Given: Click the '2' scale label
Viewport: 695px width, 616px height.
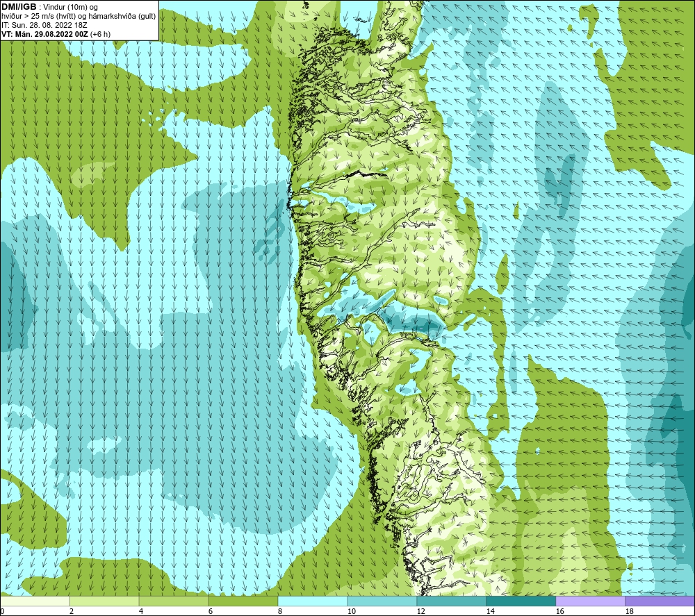Looking at the screenshot, I should tap(72, 611).
